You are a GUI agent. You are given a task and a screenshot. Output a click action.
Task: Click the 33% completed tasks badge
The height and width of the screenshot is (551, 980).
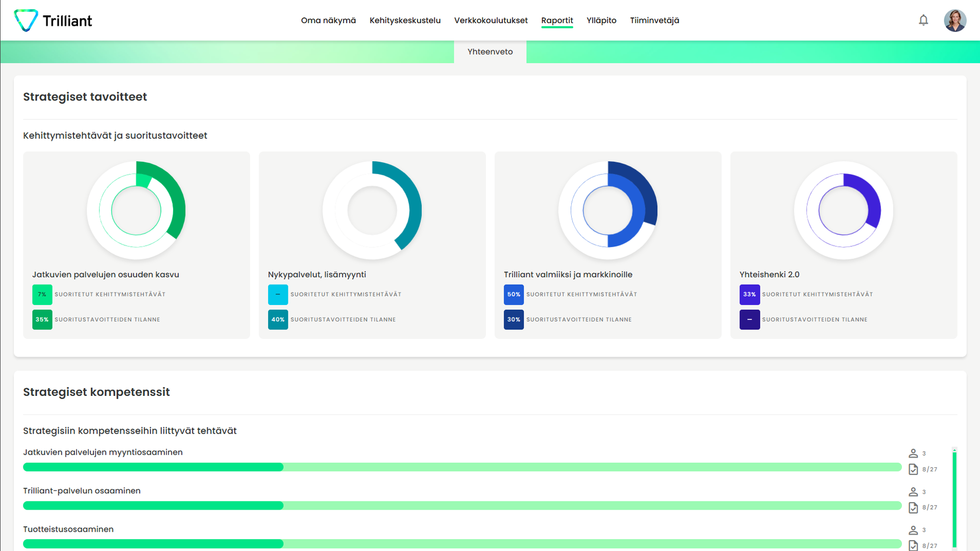pyautogui.click(x=750, y=294)
